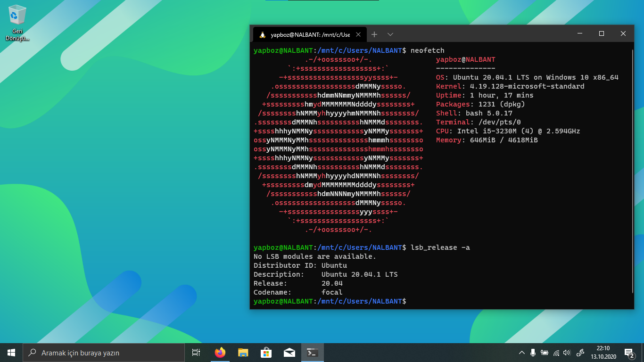
Task: Minimize the terminal window
Action: coord(580,33)
